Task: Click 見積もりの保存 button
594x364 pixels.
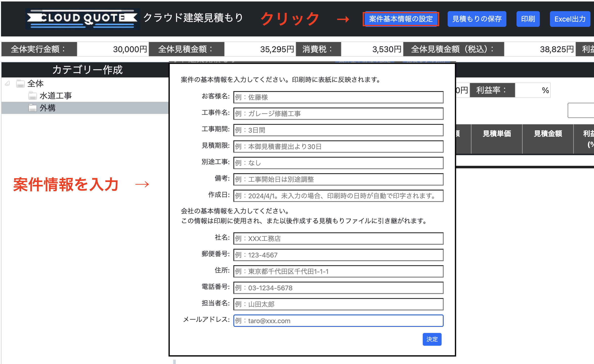Action: 477,19
